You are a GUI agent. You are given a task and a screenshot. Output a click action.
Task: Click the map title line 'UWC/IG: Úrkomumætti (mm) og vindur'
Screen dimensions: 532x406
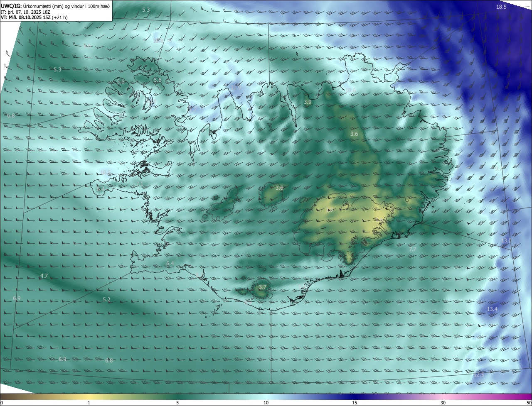(x=56, y=6)
